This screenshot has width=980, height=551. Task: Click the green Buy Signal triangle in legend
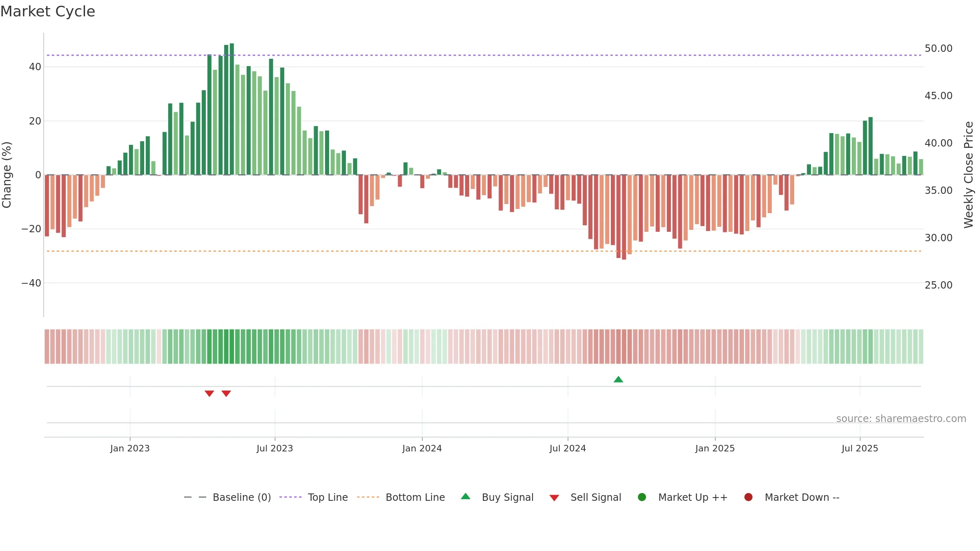click(x=465, y=496)
